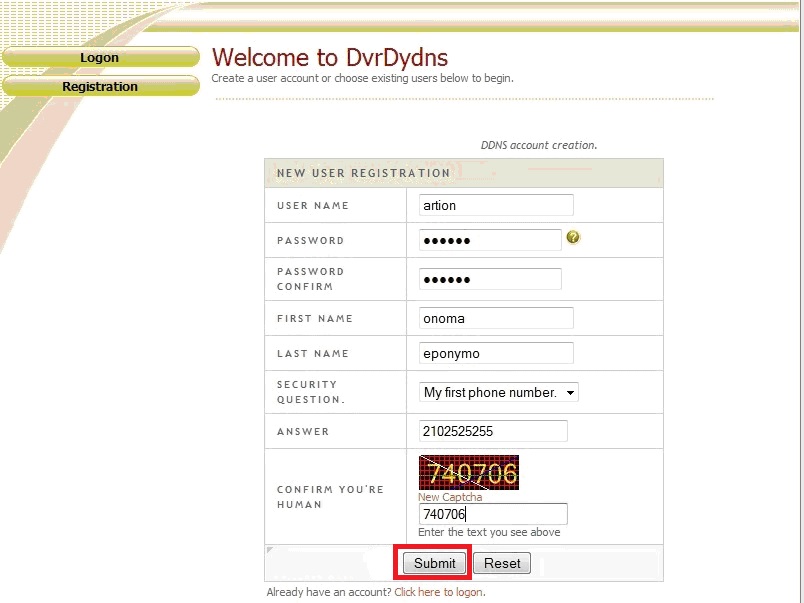Viewport: 804px width, 603px height.
Task: Reset the registration form
Action: (x=502, y=563)
